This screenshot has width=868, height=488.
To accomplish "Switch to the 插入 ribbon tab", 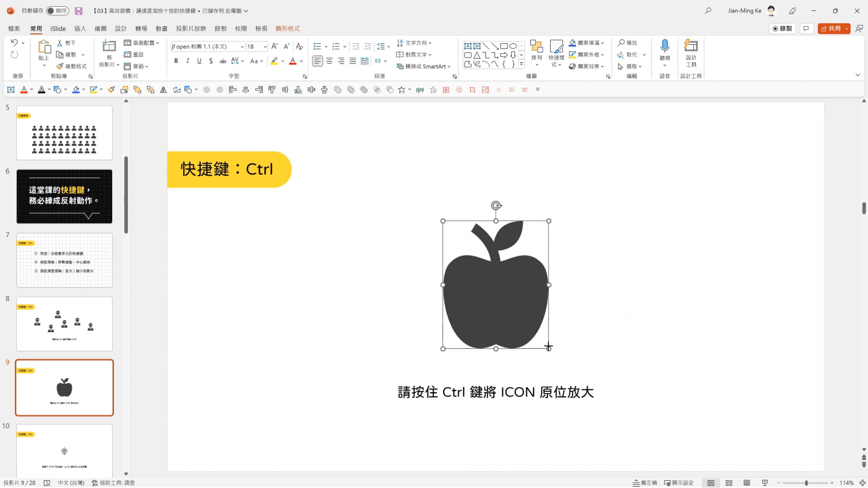I will (80, 29).
